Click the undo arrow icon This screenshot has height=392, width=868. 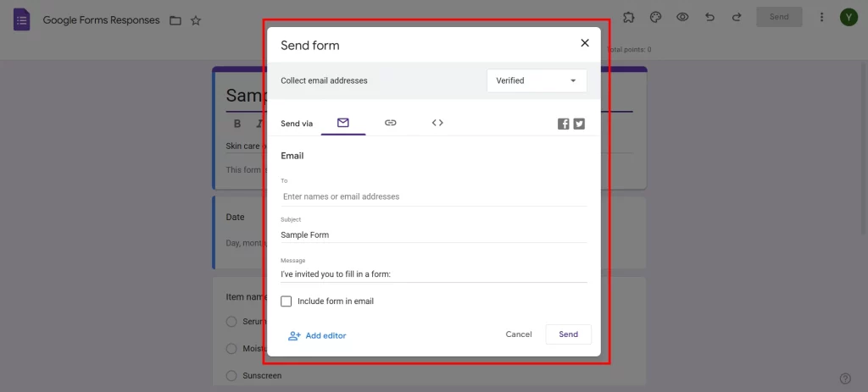click(709, 17)
